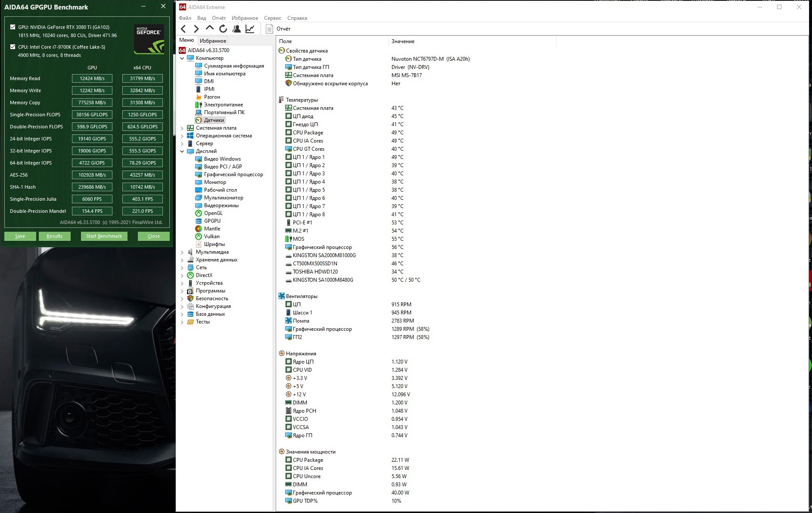The image size is (812, 513).
Task: Go forward with the toolbar right arrow
Action: [x=196, y=29]
